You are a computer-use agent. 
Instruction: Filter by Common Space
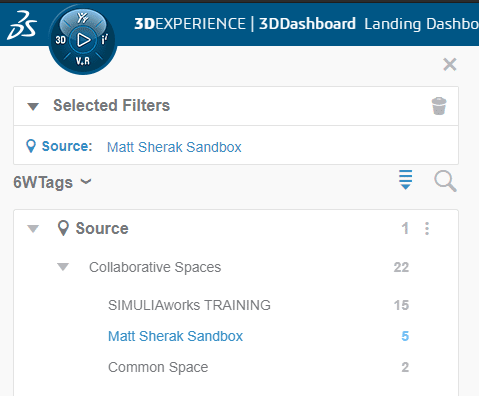pos(158,367)
